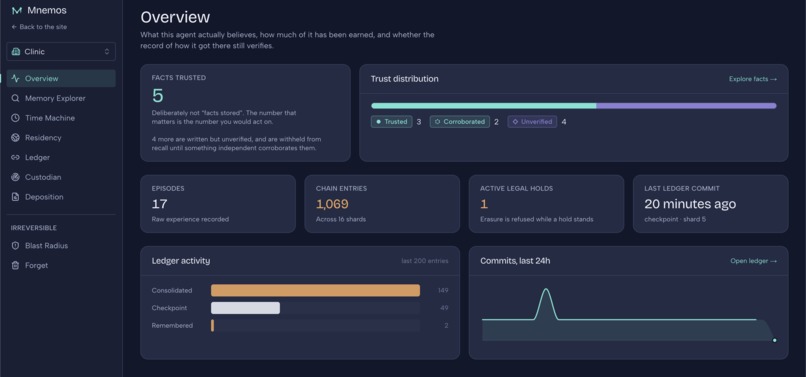This screenshot has height=377, width=806.
Task: Click the Remembered row label
Action: point(172,326)
